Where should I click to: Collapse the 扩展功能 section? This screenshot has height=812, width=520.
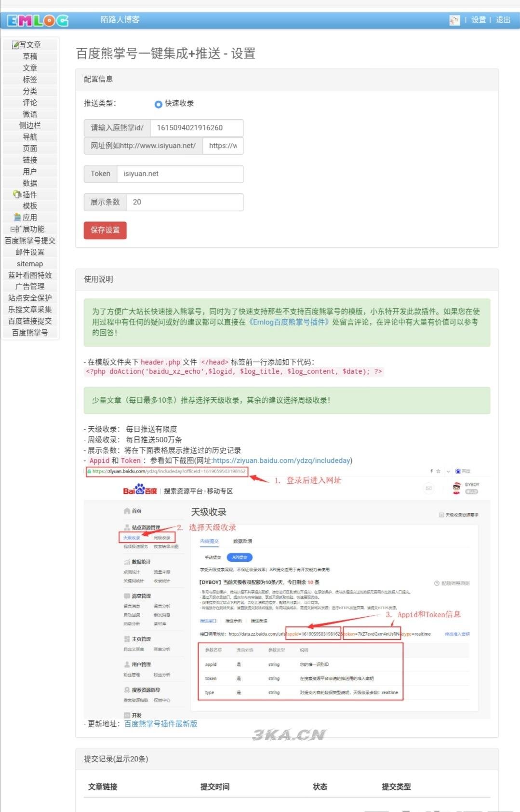[x=28, y=229]
